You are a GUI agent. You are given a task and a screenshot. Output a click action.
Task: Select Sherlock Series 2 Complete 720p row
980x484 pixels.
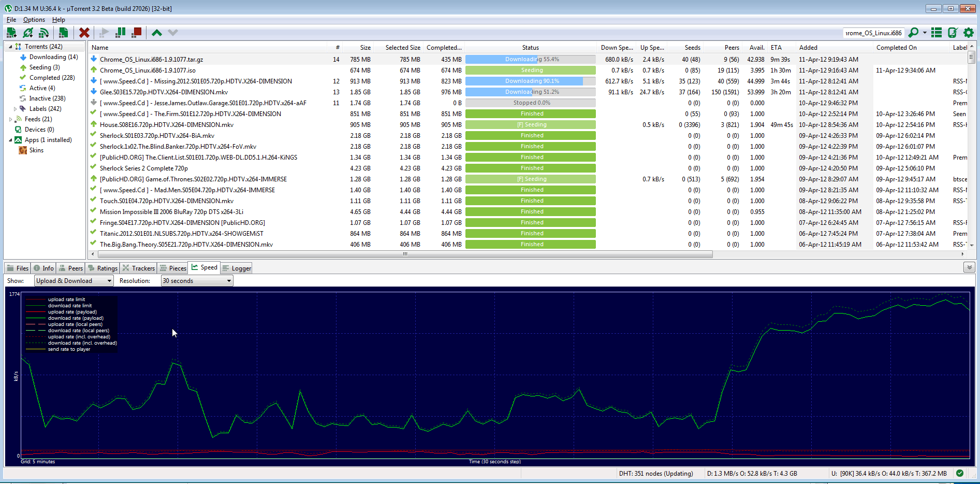pyautogui.click(x=528, y=168)
